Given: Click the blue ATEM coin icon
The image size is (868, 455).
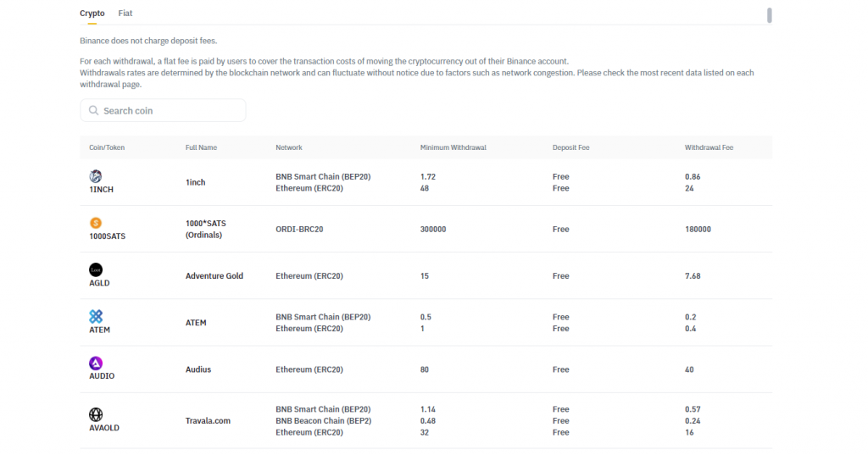Looking at the screenshot, I should click(96, 316).
